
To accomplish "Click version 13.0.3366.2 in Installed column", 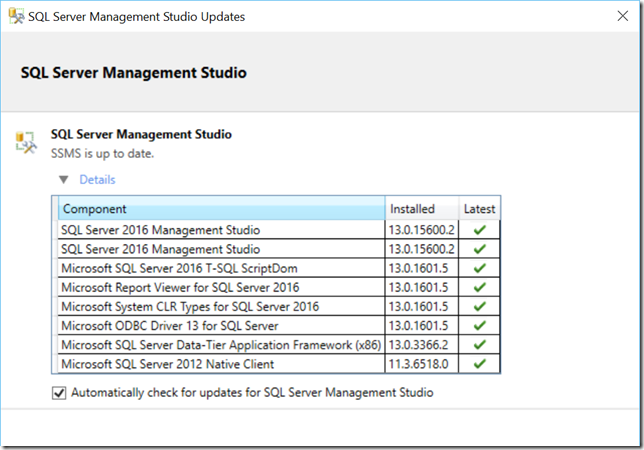I will (x=422, y=345).
